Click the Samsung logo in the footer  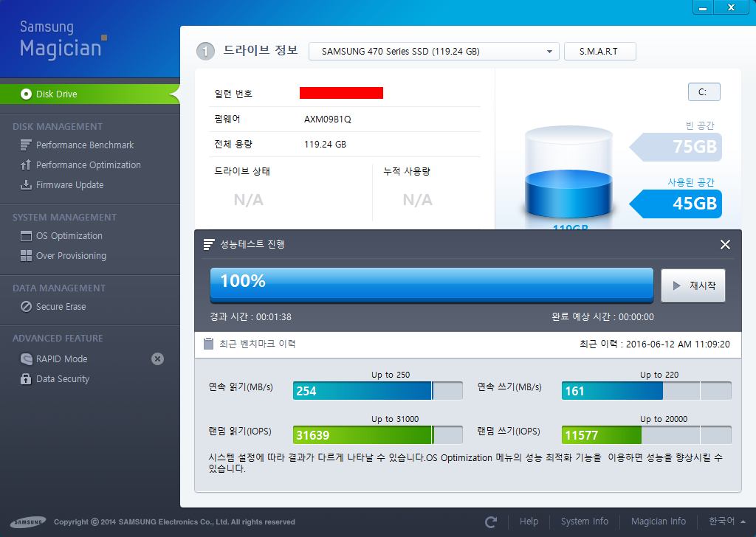point(28,522)
